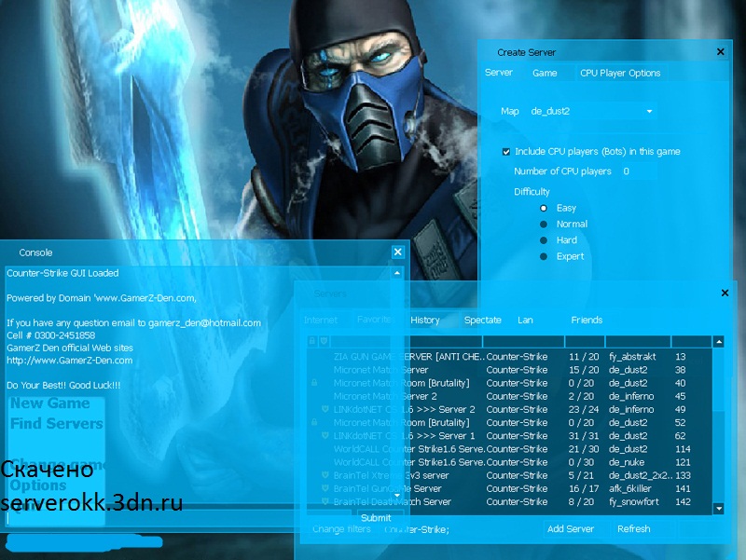Click the lock icon on the ping 52 row
This screenshot has height=560, width=746.
(314, 422)
